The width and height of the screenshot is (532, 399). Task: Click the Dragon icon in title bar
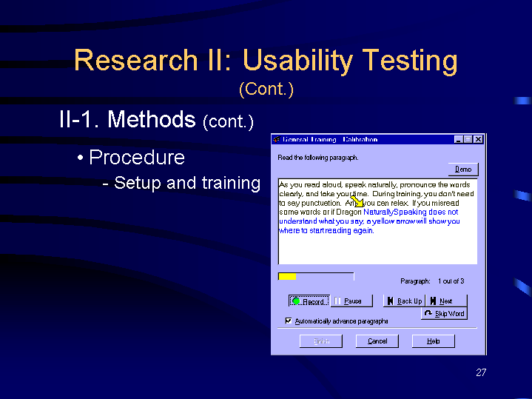pos(277,139)
